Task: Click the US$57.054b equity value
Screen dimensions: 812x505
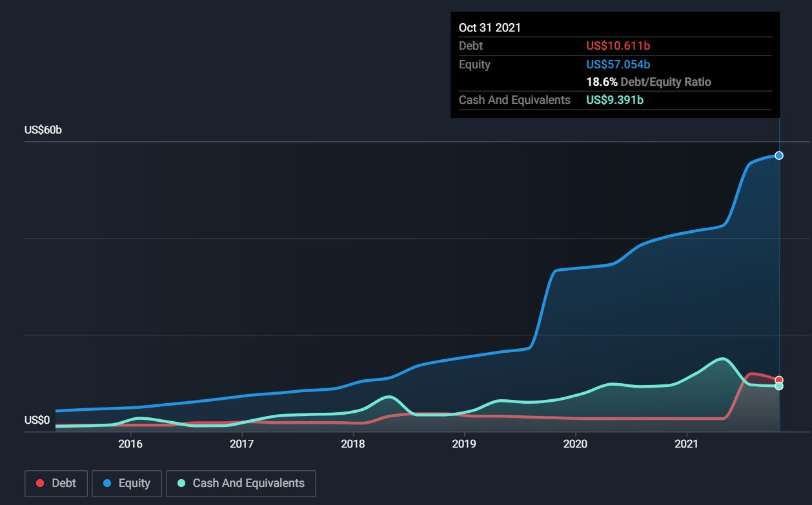Action: tap(618, 64)
